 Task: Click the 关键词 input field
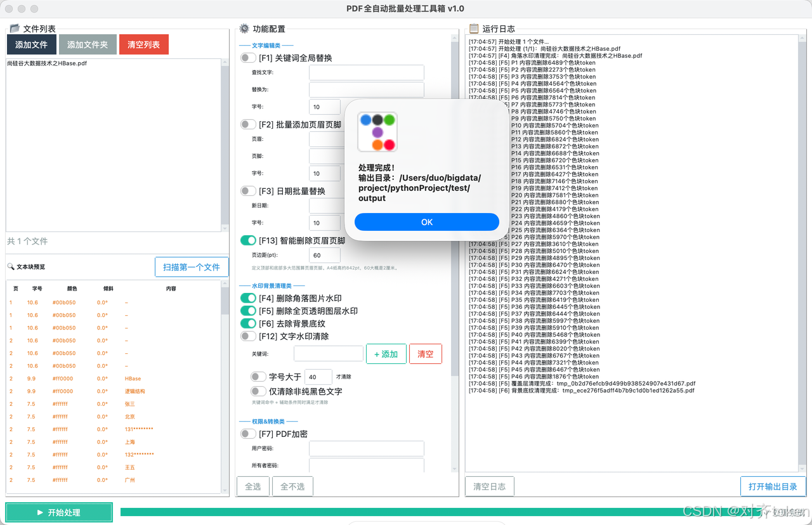[329, 354]
